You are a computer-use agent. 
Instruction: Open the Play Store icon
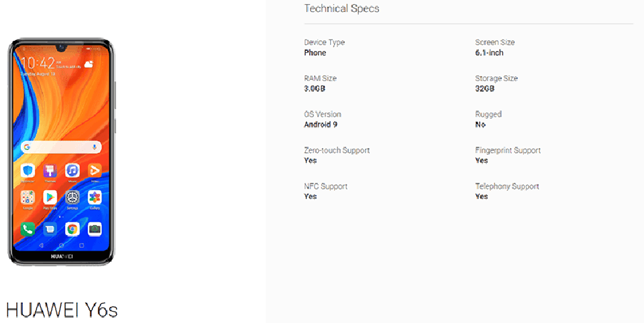50,198
